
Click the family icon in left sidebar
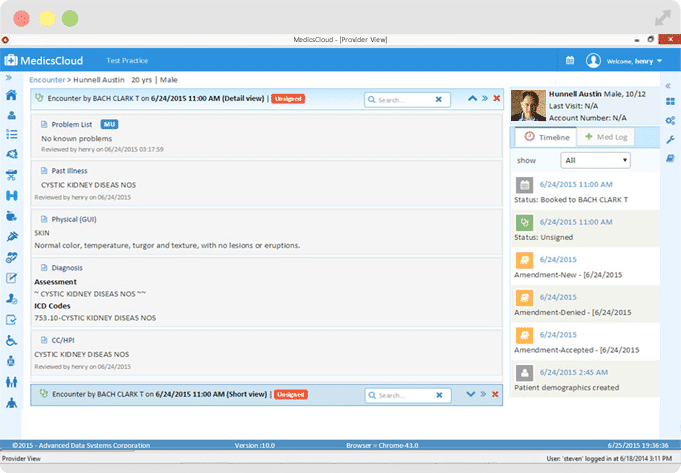(12, 382)
